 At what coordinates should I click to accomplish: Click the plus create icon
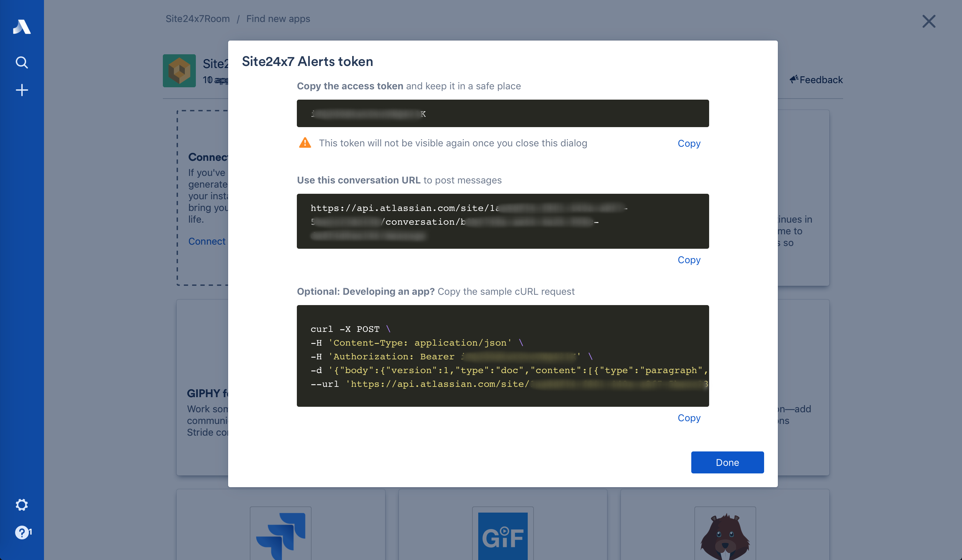click(22, 90)
